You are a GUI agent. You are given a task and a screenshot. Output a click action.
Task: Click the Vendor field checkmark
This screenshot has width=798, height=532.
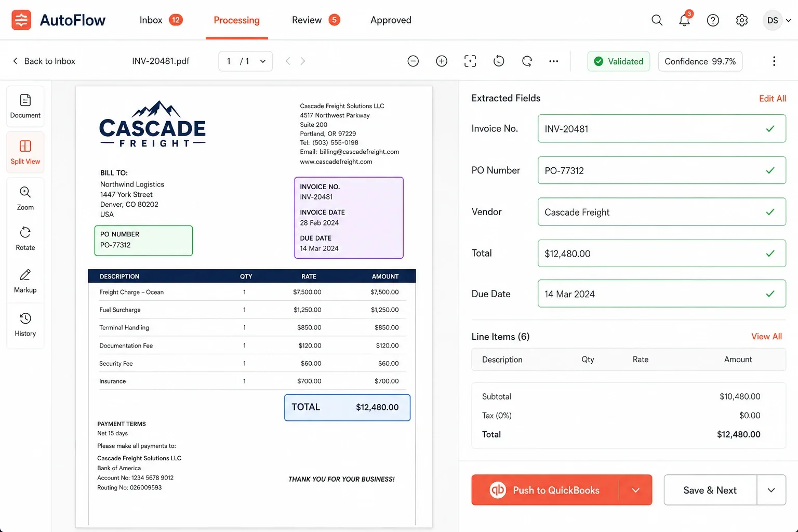click(x=770, y=212)
